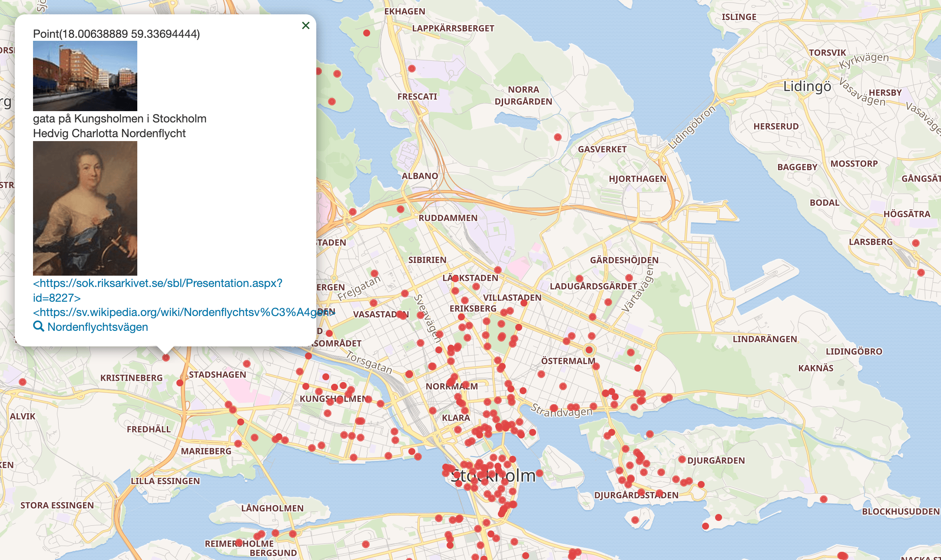941x560 pixels.
Task: Open the Nordenflychtsvägen search link
Action: click(x=98, y=327)
